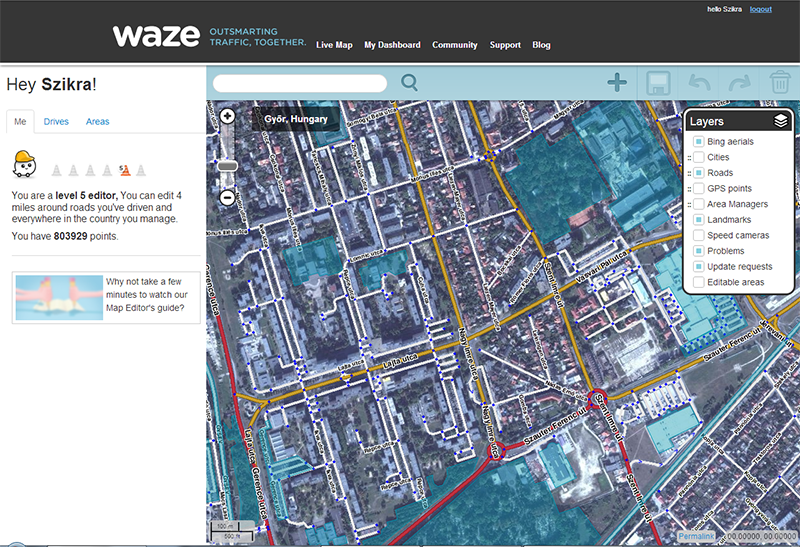
Task: Click the coordinates readout at map corner
Action: (x=762, y=536)
